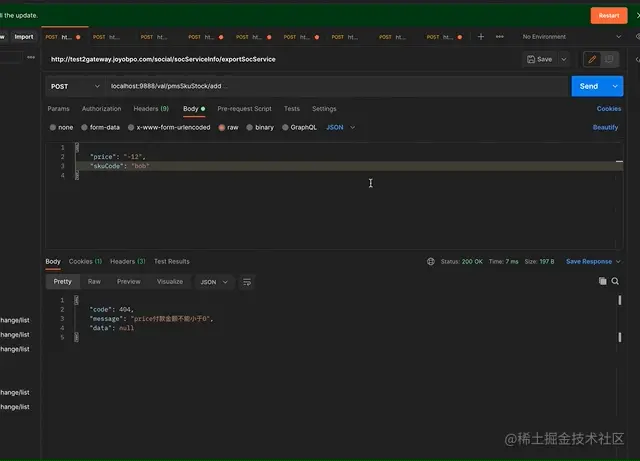640x461 pixels.
Task: Click the comment icon beside pencil
Action: click(609, 59)
